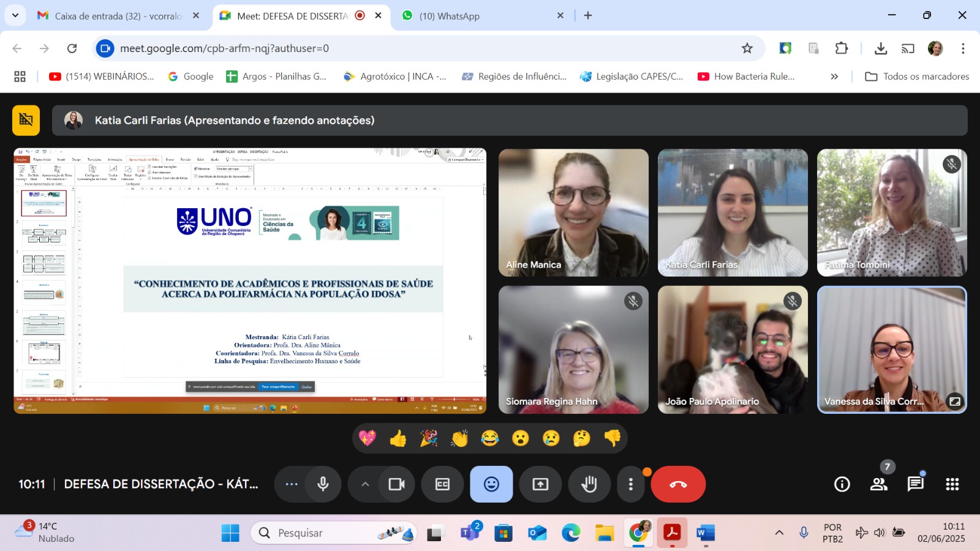Turn off the camera
This screenshot has width=980, height=551.
coord(396,484)
